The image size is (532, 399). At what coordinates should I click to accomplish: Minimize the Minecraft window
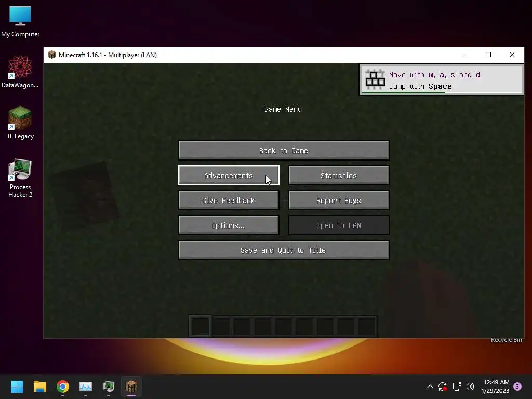(465, 55)
